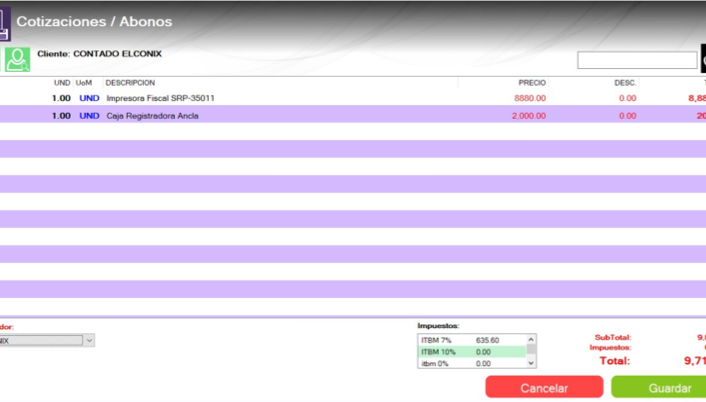The image size is (706, 402).
Task: Click the purple quotation document icon
Action: tap(5, 24)
